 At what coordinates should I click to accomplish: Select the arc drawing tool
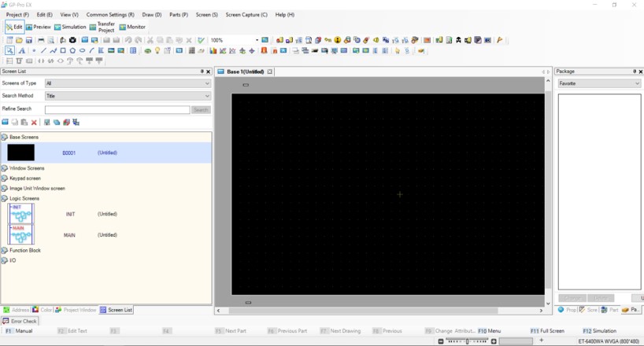91,50
